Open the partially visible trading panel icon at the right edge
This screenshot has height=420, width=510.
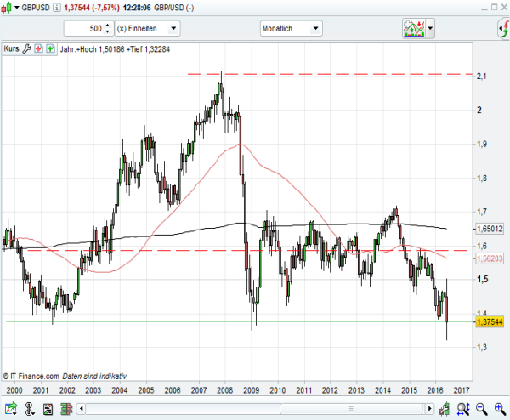point(504,28)
